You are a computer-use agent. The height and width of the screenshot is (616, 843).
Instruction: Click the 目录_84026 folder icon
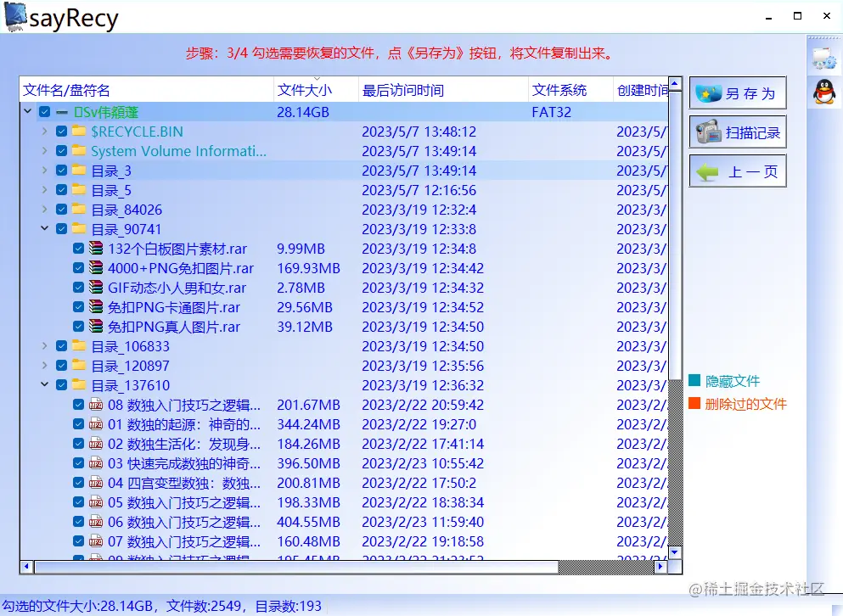point(79,209)
